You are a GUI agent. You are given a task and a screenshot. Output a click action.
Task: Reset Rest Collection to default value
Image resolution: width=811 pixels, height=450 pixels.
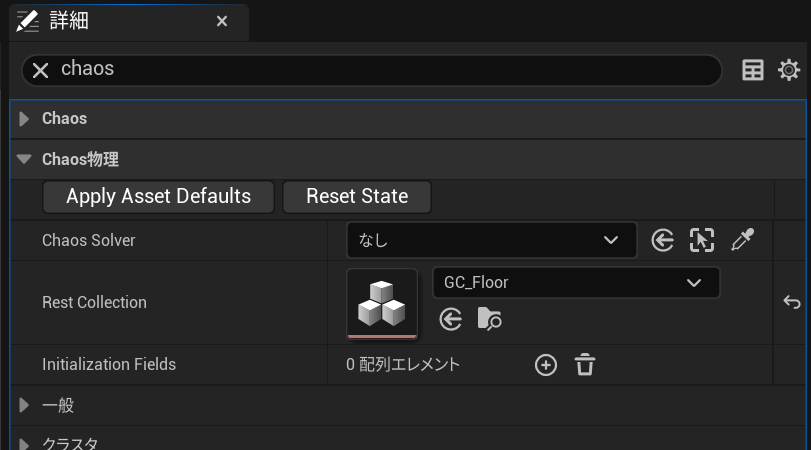tap(792, 303)
